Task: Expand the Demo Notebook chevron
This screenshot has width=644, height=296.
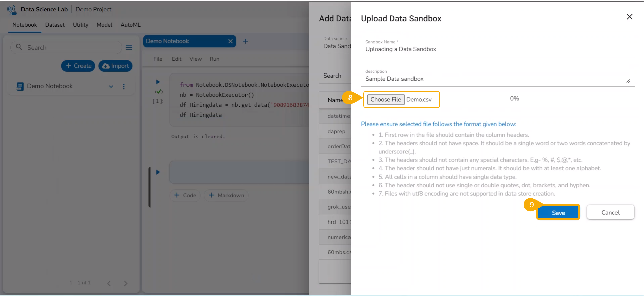Action: pos(111,87)
